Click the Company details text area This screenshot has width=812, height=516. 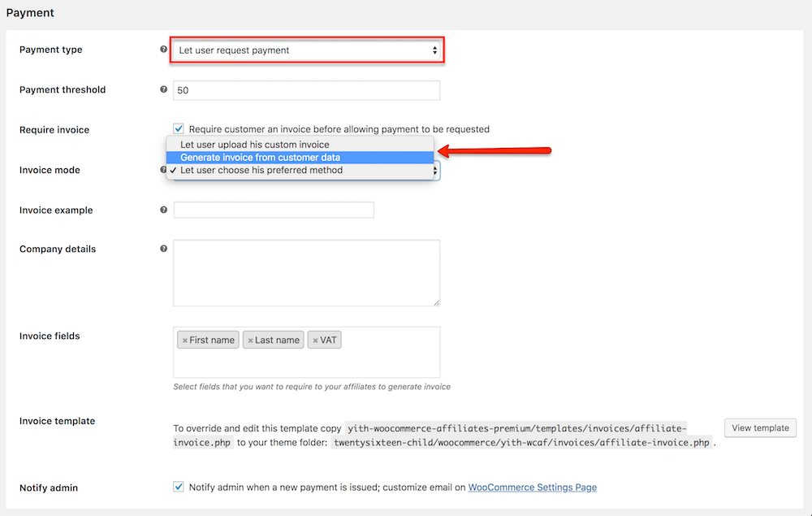click(x=306, y=272)
